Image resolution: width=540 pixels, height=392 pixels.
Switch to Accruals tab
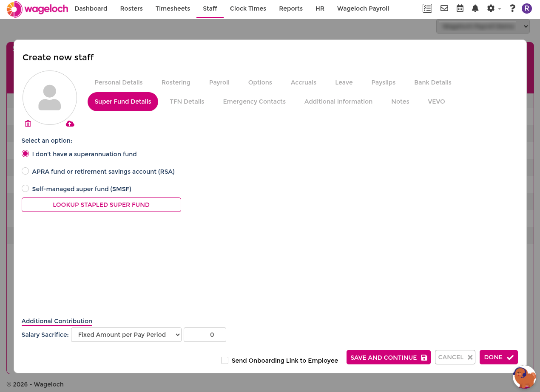[x=304, y=82]
